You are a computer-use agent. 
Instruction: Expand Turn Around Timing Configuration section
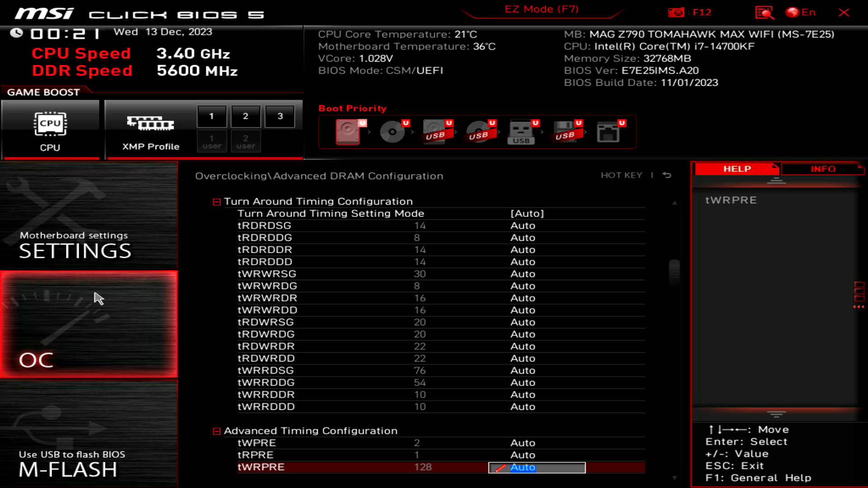[x=217, y=201]
